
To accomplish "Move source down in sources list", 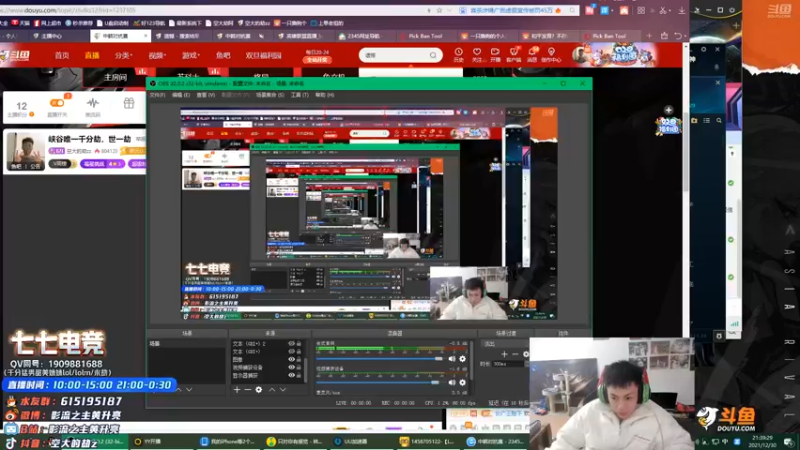I will coord(283,390).
